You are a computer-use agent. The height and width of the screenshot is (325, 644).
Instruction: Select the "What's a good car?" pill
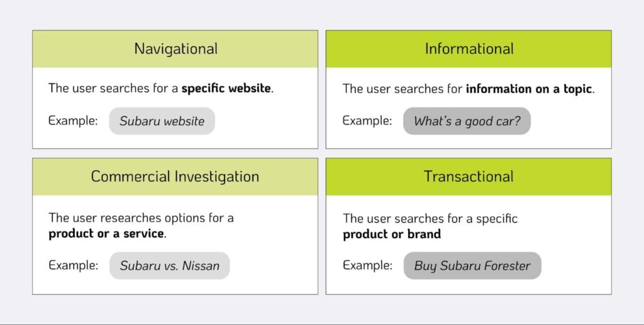point(467,121)
